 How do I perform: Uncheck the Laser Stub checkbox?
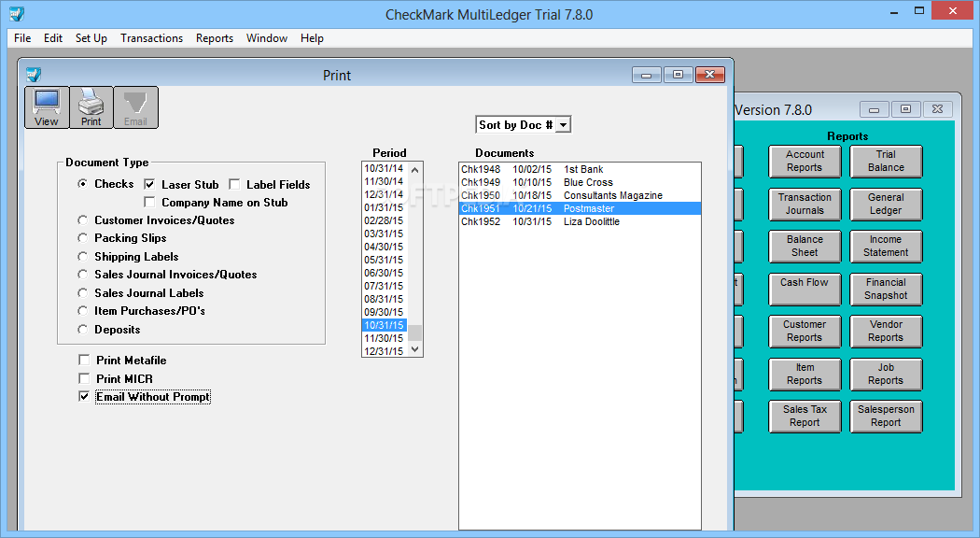[149, 184]
